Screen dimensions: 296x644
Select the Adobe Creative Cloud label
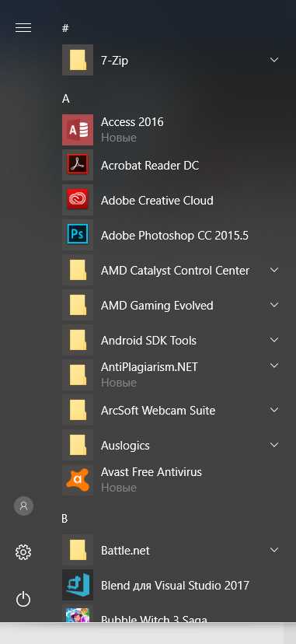[157, 201]
